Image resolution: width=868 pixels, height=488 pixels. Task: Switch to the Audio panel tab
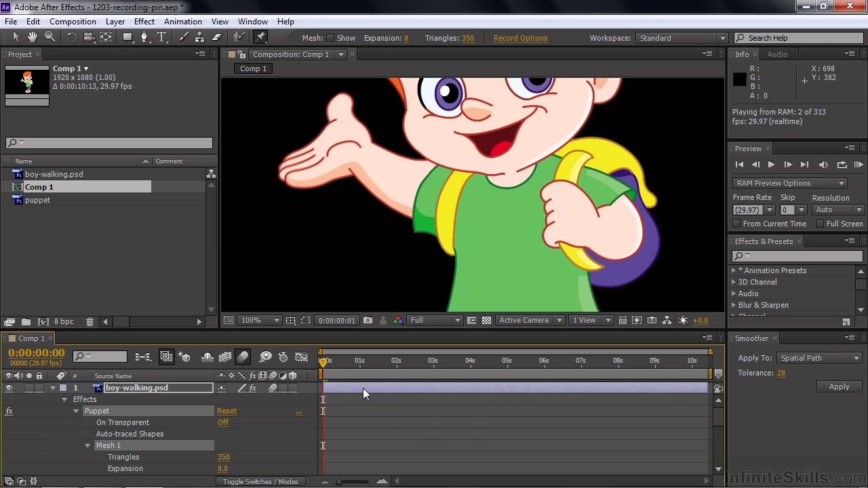[x=777, y=54]
